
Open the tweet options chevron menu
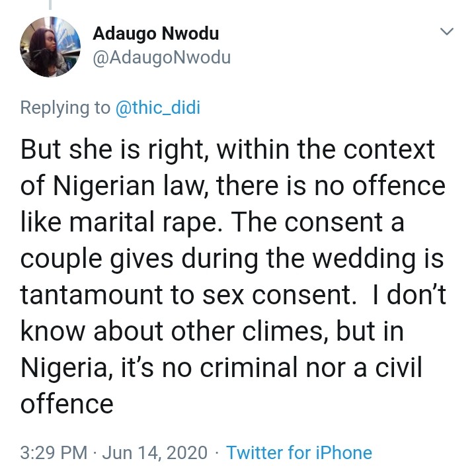click(448, 32)
